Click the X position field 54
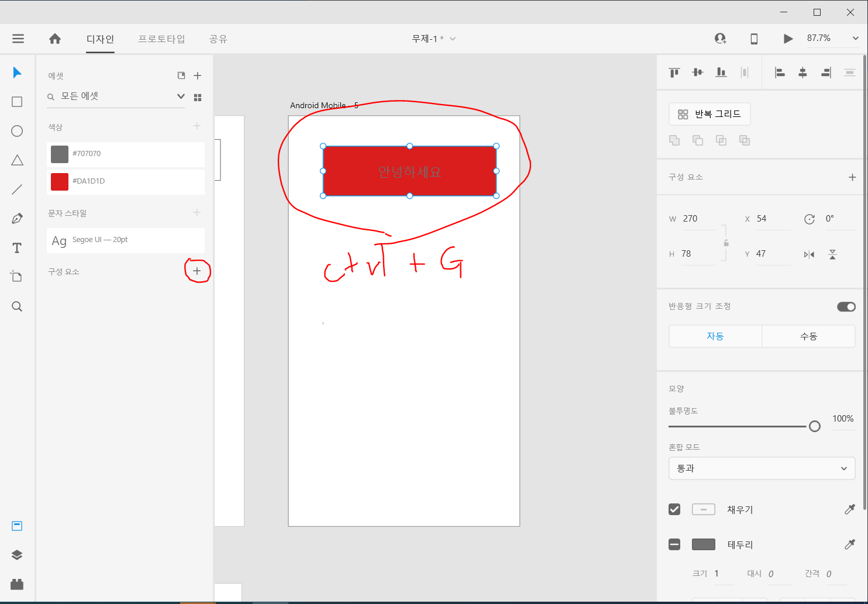868x604 pixels. 773,219
